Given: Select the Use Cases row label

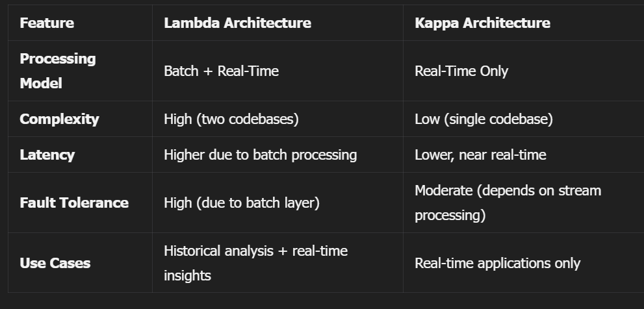Looking at the screenshot, I should point(55,263).
